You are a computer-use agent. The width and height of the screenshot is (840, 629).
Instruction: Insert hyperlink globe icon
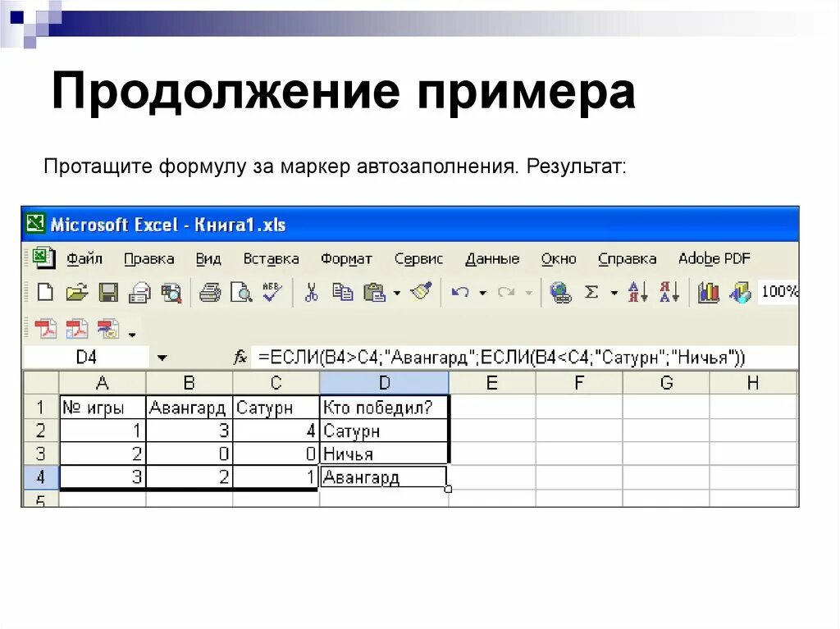(x=560, y=293)
